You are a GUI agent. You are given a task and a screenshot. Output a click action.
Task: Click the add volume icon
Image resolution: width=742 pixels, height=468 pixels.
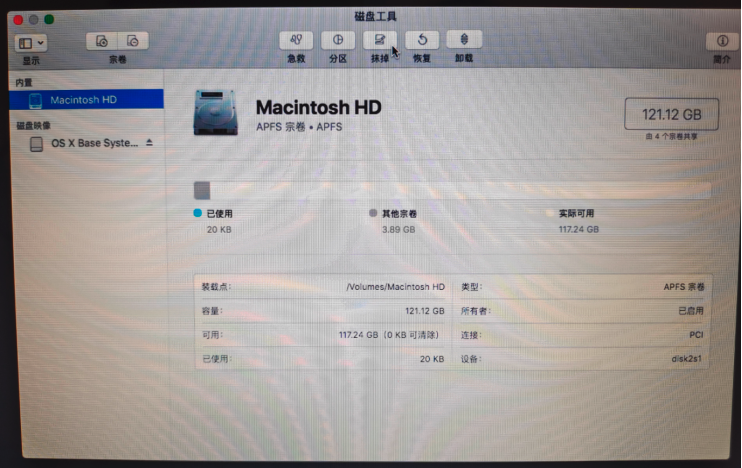click(102, 41)
